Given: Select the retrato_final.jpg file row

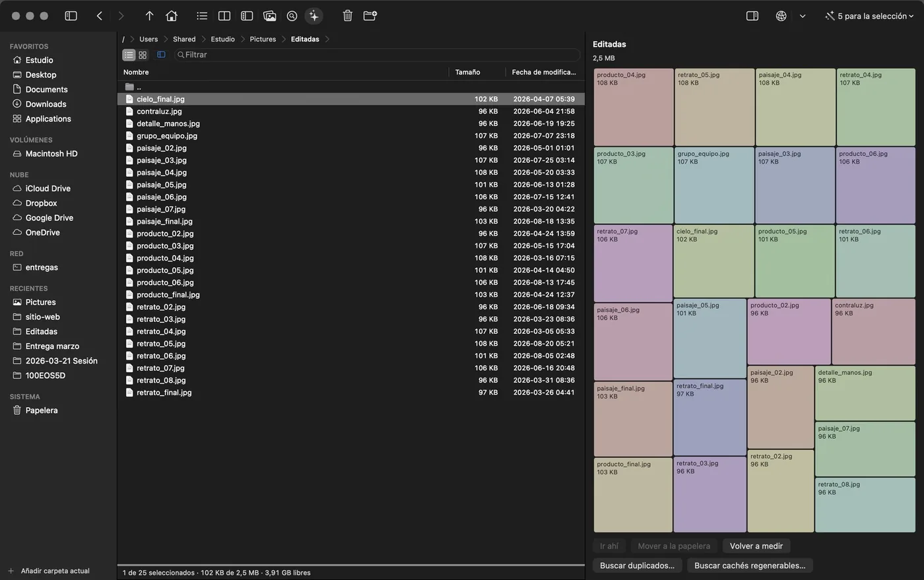Looking at the screenshot, I should [350, 392].
